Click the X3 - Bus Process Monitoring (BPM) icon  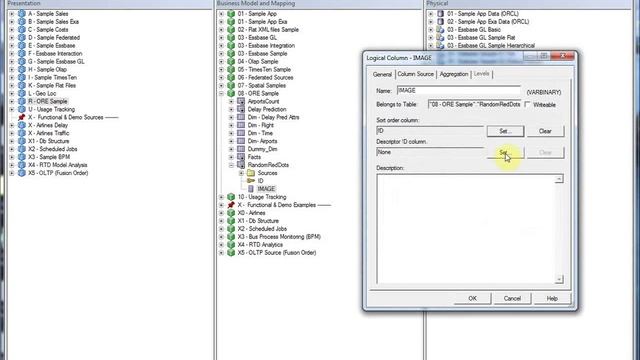[231, 237]
